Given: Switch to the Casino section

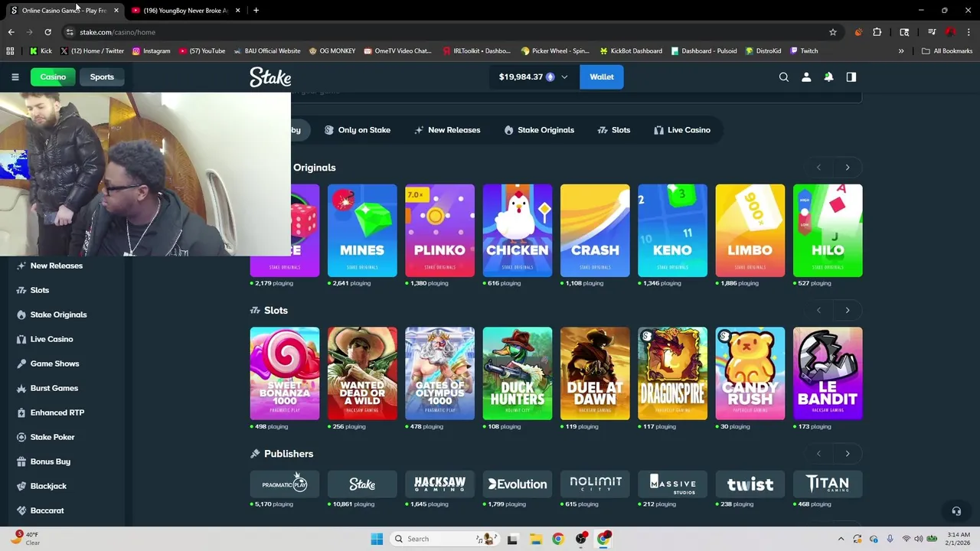Looking at the screenshot, I should 53,77.
